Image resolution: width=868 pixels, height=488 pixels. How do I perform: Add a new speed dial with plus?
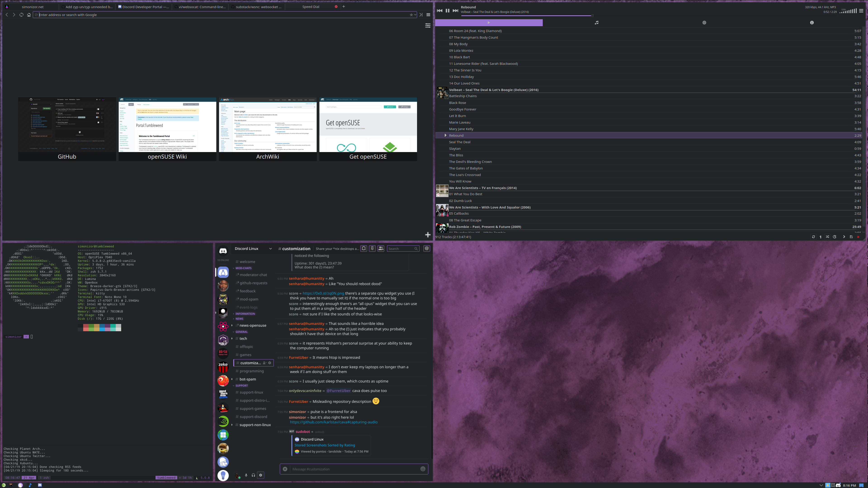(x=428, y=235)
